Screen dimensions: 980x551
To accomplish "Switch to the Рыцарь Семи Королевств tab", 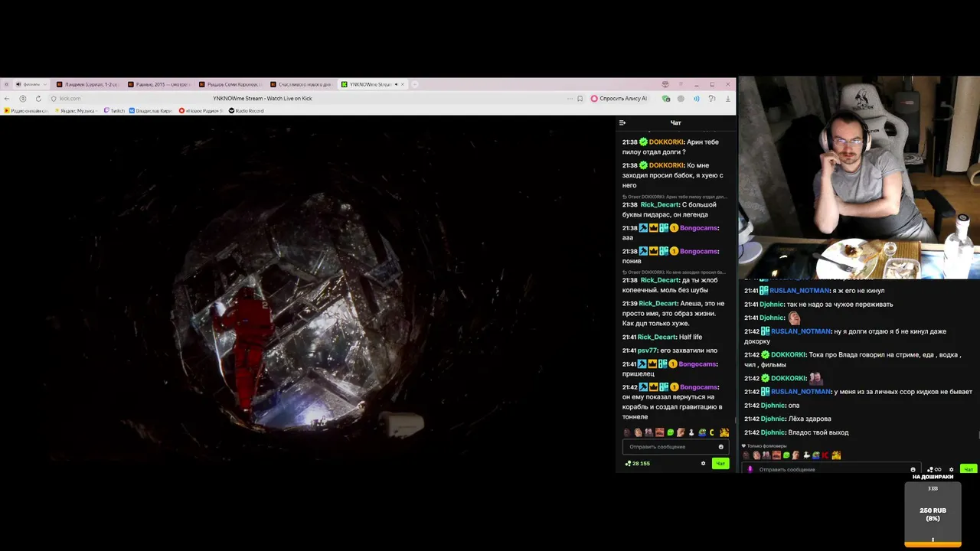I will [x=229, y=84].
